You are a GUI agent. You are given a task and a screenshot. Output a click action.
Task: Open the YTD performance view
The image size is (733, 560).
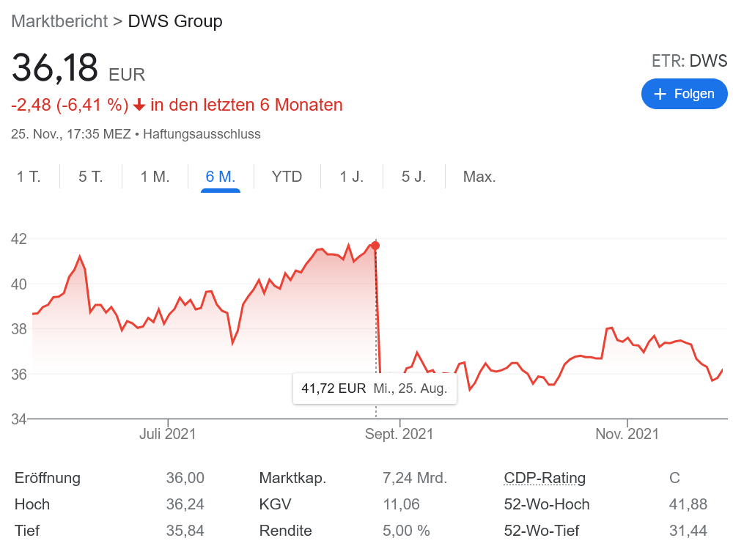[x=287, y=176]
